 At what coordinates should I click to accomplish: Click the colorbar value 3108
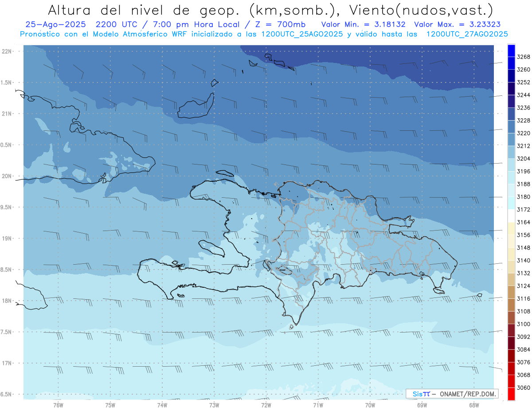click(524, 312)
